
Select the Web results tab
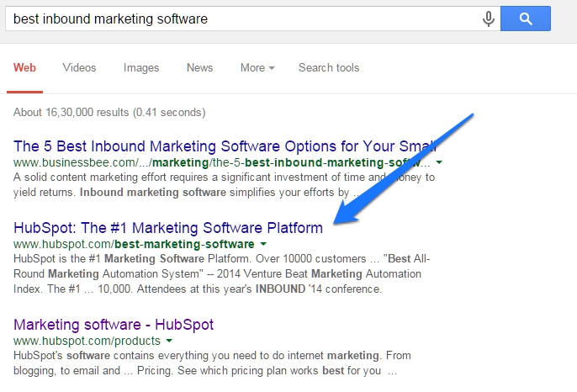[24, 68]
